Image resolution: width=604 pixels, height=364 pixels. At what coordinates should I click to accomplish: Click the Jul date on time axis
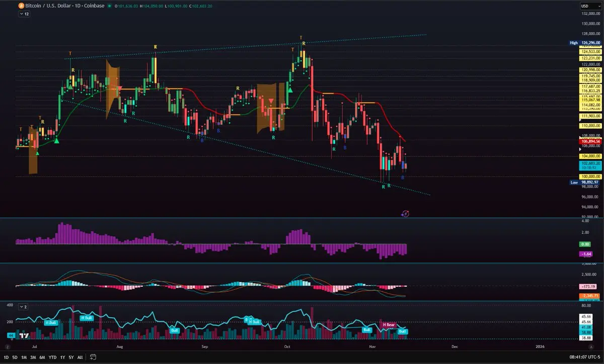(35, 347)
